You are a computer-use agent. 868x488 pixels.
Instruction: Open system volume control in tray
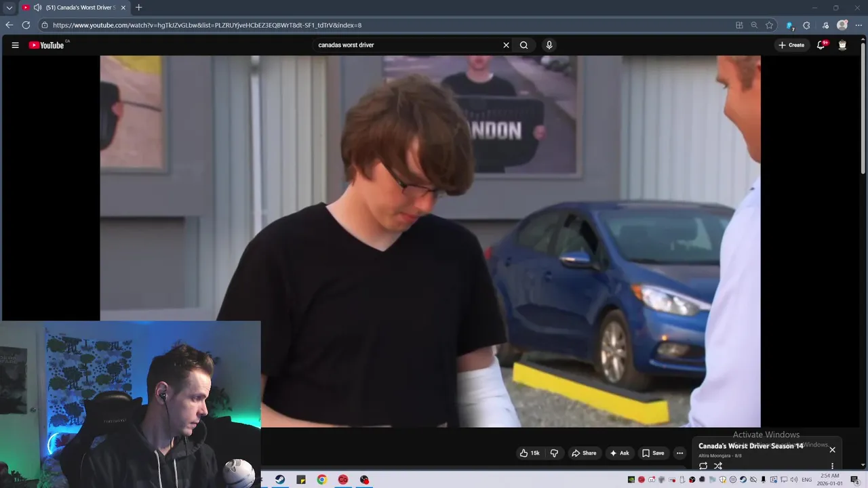click(x=793, y=480)
